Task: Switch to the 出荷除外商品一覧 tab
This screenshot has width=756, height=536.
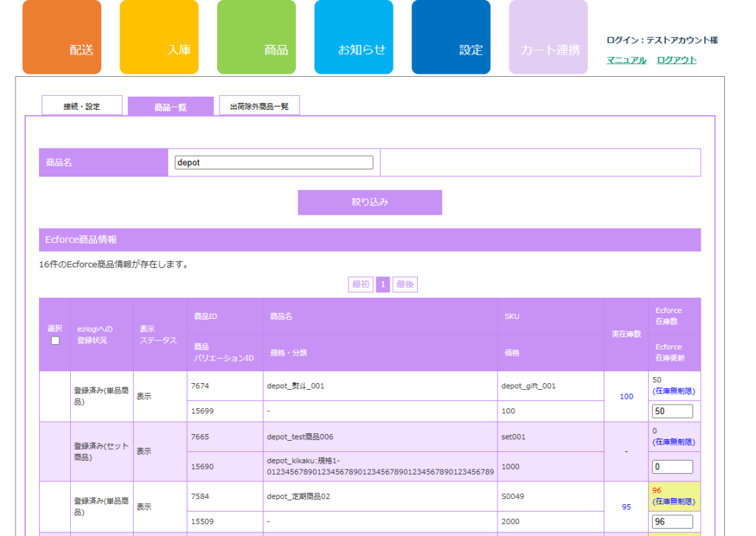Action: (259, 106)
